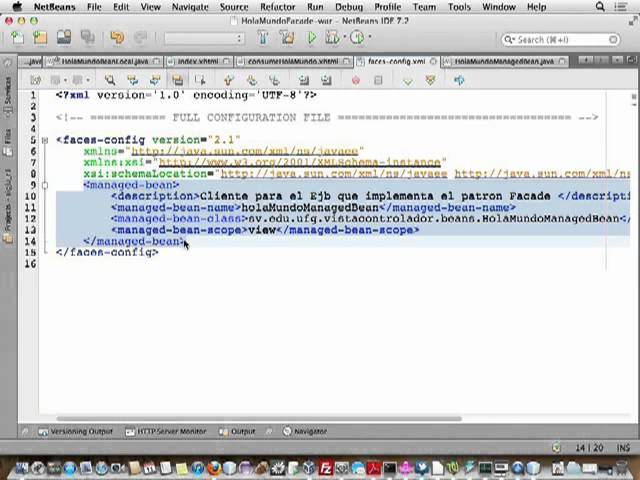Open the Profile menu

(x=387, y=7)
